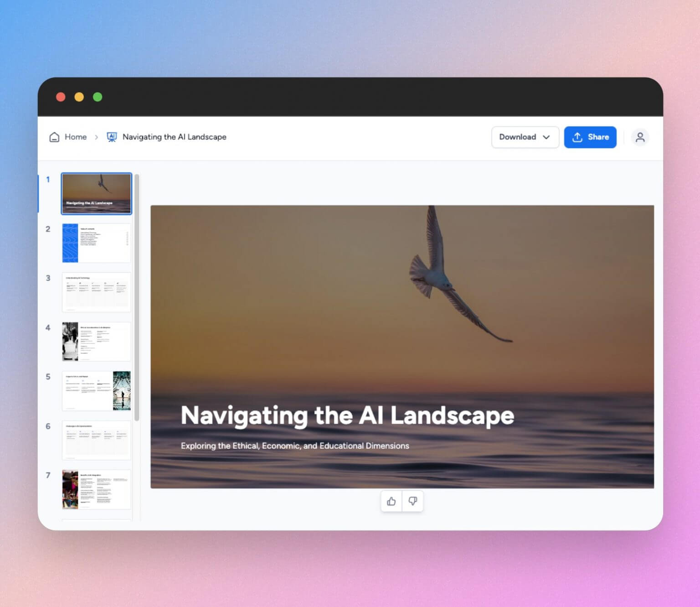700x607 pixels.
Task: Toggle selection of slide 1 thumbnail
Action: pos(96,193)
